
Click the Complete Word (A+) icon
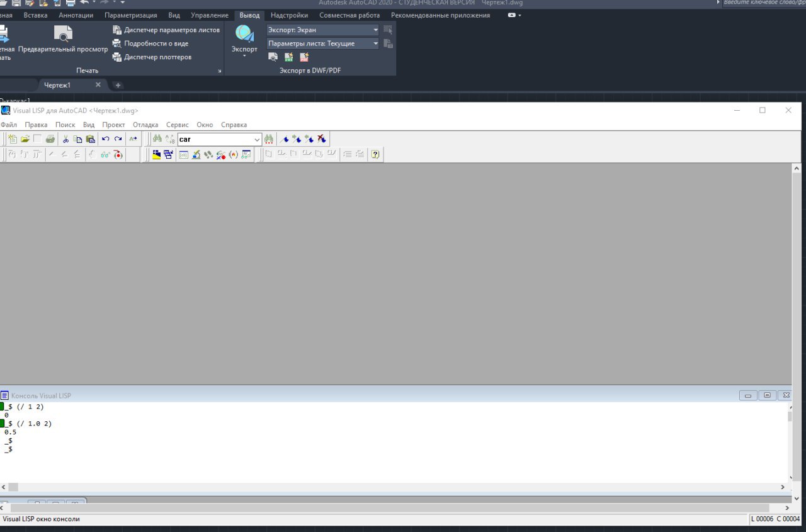(133, 139)
